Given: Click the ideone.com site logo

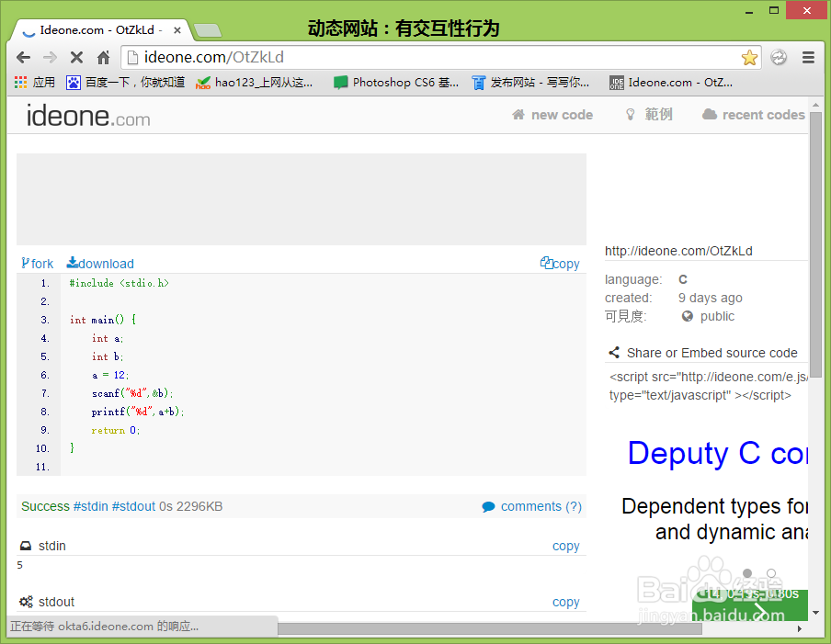Looking at the screenshot, I should click(x=88, y=116).
